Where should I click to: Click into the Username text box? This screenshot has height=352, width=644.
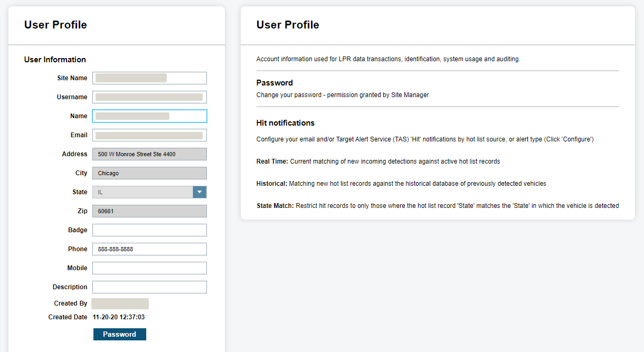149,97
